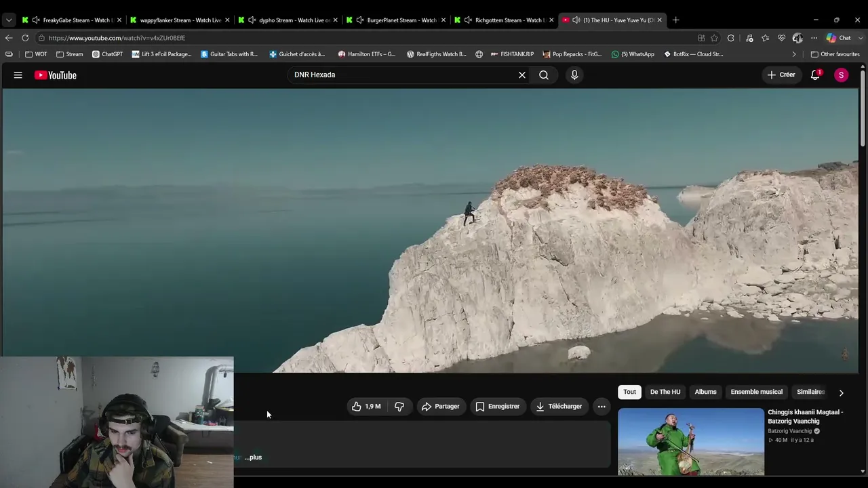Open Chinggis khaanii Magtaal video thumbnail

691,441
